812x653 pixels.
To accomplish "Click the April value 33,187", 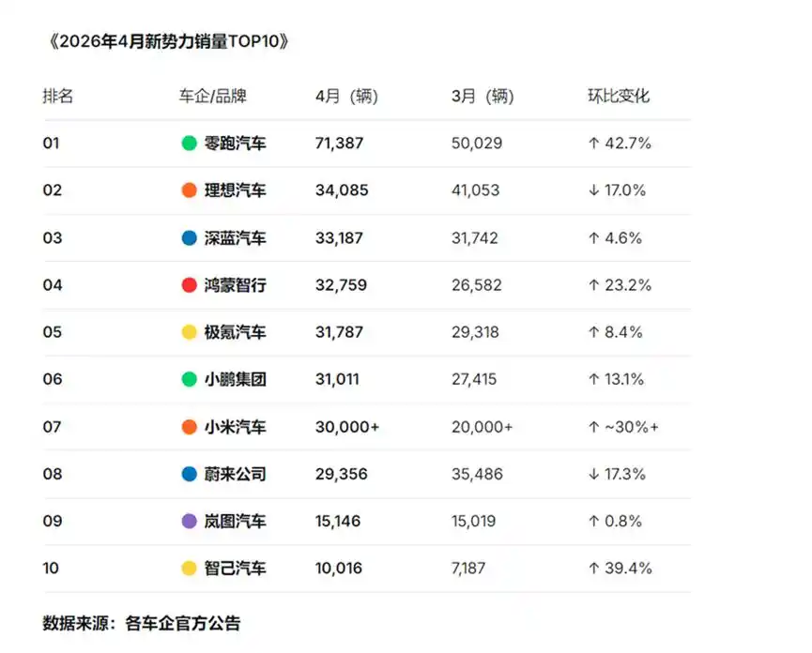I will 339,237.
